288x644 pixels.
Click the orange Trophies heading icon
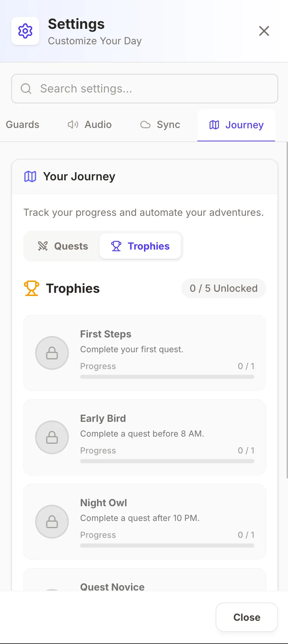[31, 288]
